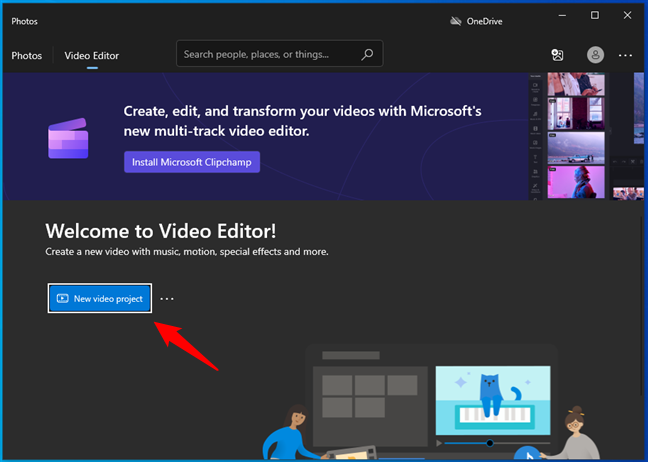The image size is (648, 462).
Task: Open the top-right See more menu
Action: [625, 55]
